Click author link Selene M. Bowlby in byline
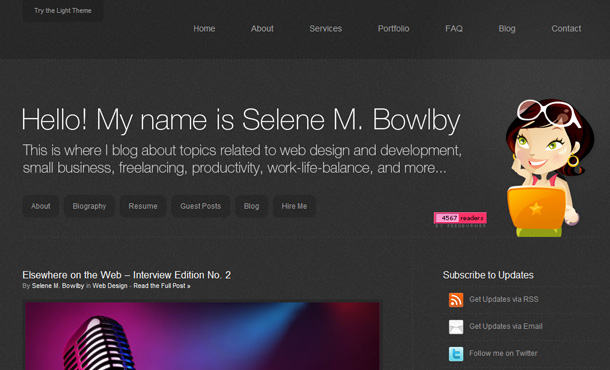This screenshot has width=610, height=370. (x=58, y=286)
